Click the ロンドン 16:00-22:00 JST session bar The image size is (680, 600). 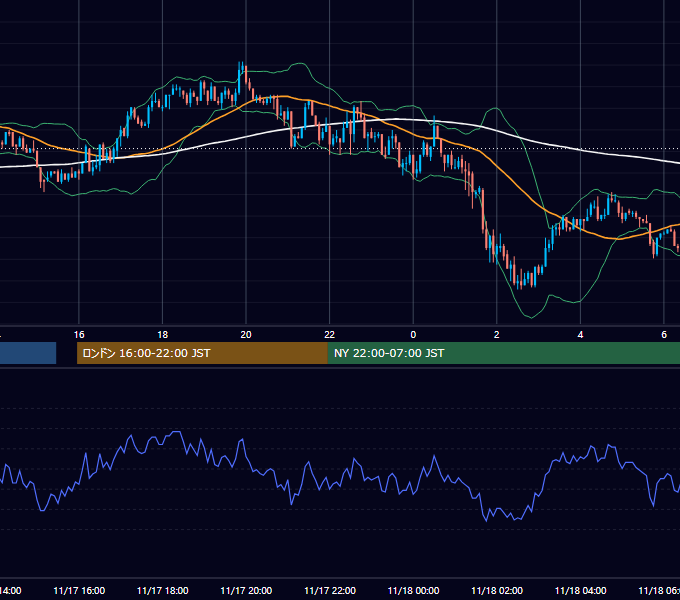click(202, 353)
